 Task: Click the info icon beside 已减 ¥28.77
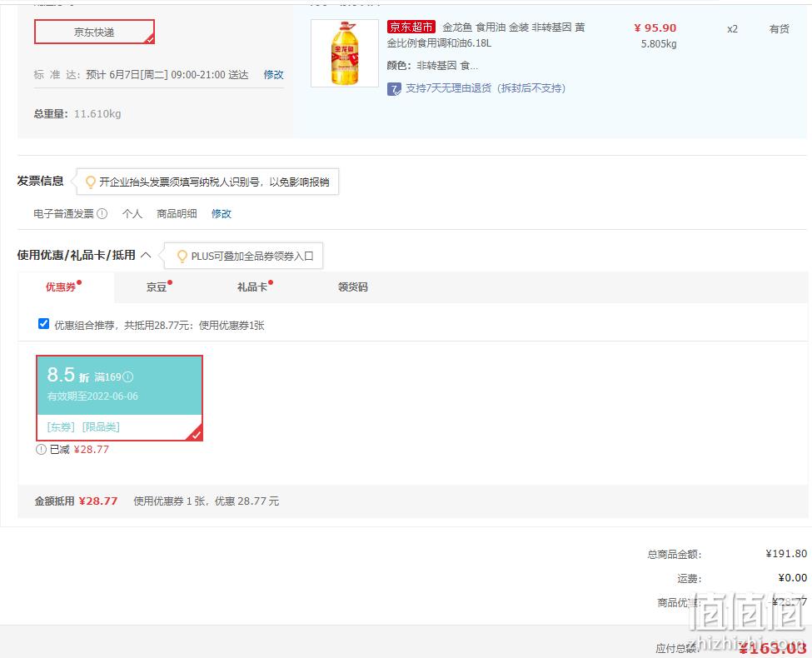pyautogui.click(x=41, y=450)
